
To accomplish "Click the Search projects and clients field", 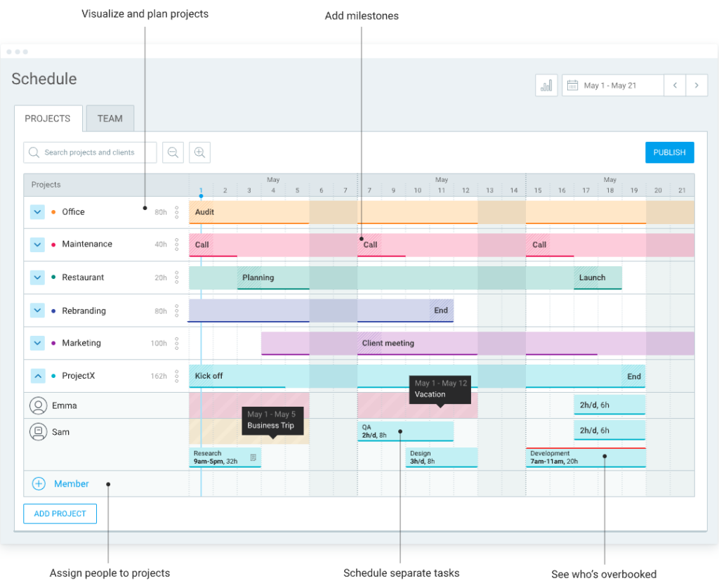I will (90, 152).
